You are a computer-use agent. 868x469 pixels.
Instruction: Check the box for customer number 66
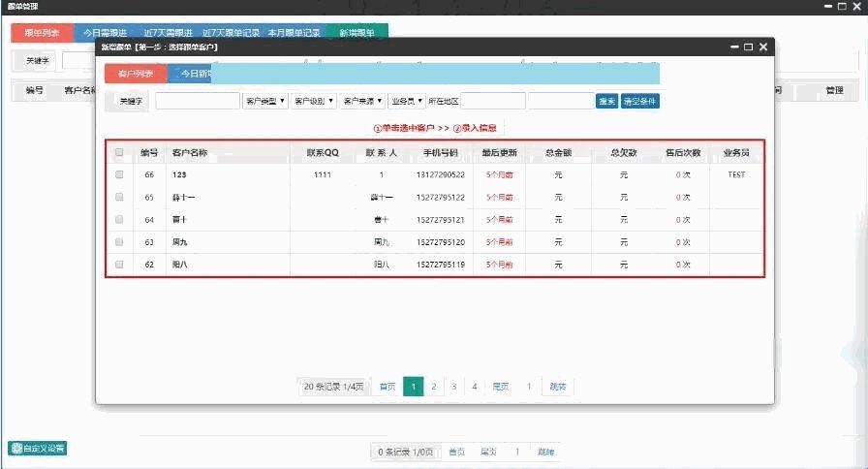pos(119,175)
